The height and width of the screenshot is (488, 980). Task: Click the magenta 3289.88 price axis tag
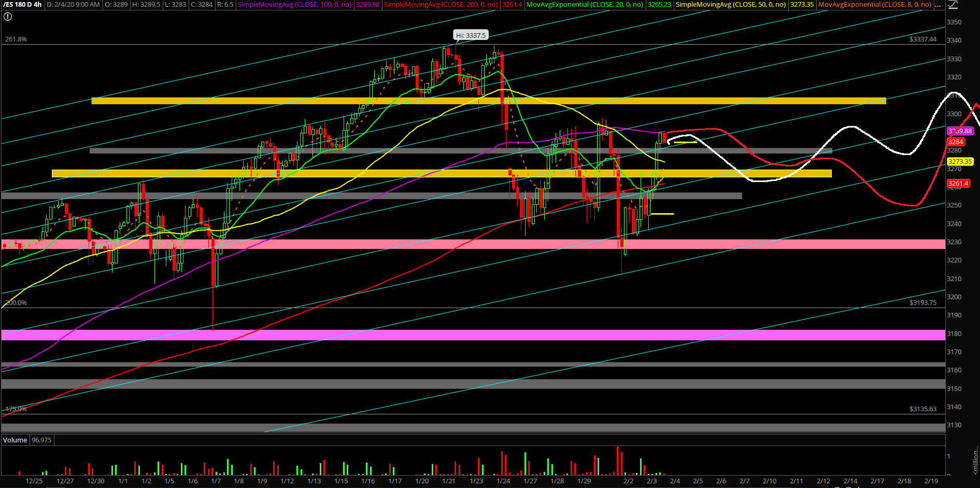coord(960,131)
